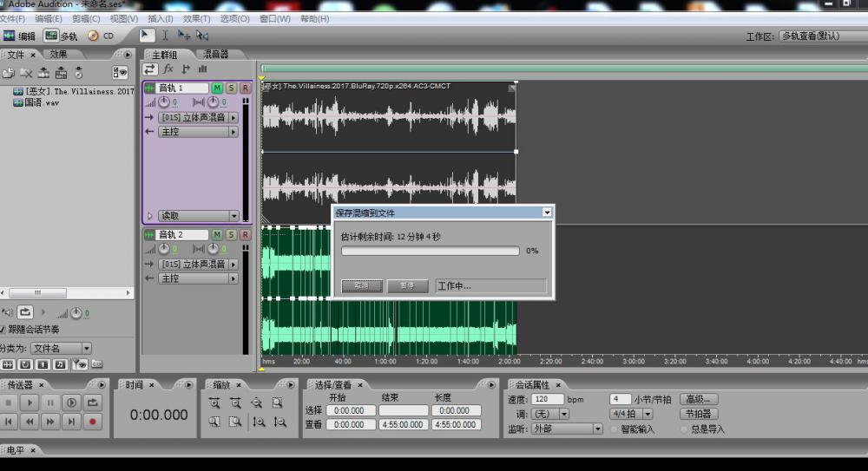Switch to 混音器 tab

[x=215, y=55]
